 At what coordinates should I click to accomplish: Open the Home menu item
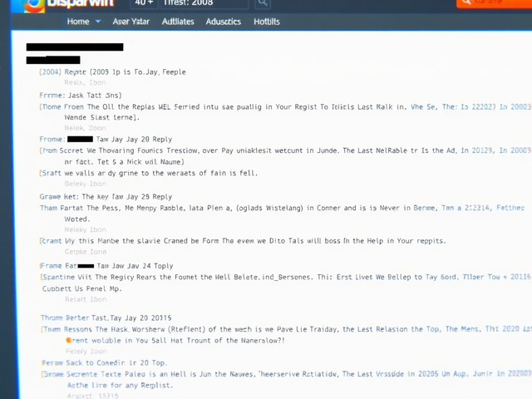[x=78, y=22]
